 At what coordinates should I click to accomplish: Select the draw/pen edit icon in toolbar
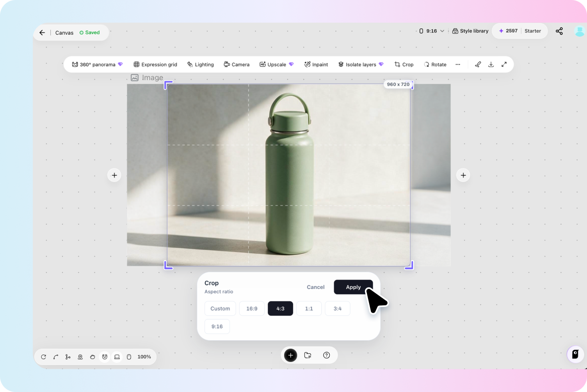pyautogui.click(x=478, y=64)
